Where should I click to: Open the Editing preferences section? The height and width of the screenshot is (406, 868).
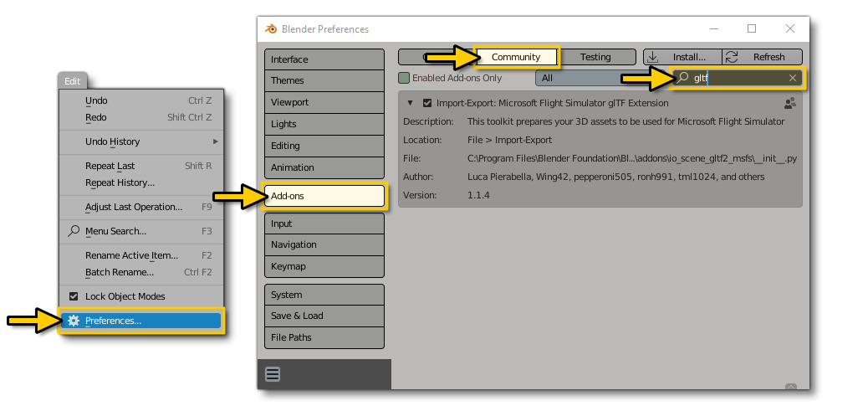click(x=324, y=146)
